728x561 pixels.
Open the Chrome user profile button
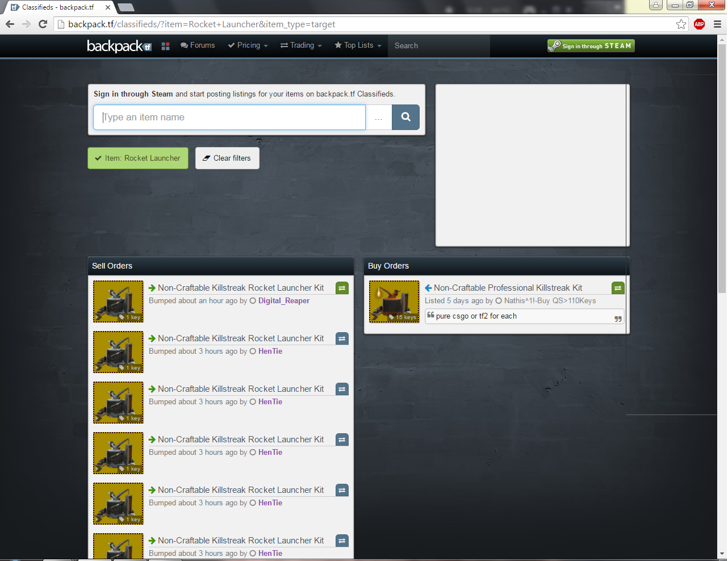tap(656, 5)
